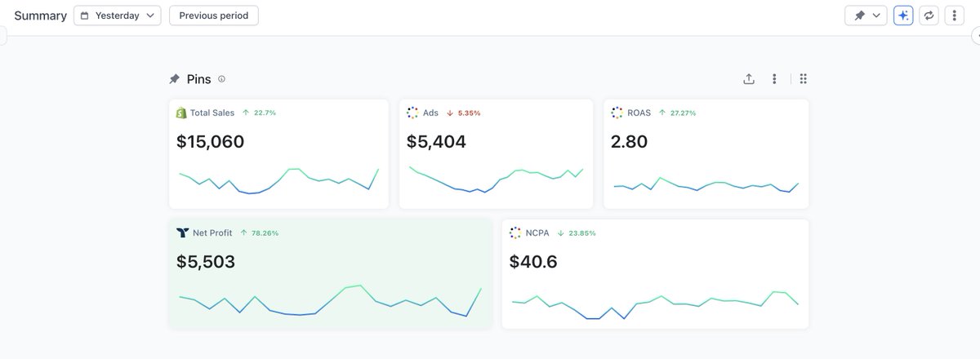Click the Total Sales $15,060 value
The width and height of the screenshot is (980, 359).
pos(211,142)
